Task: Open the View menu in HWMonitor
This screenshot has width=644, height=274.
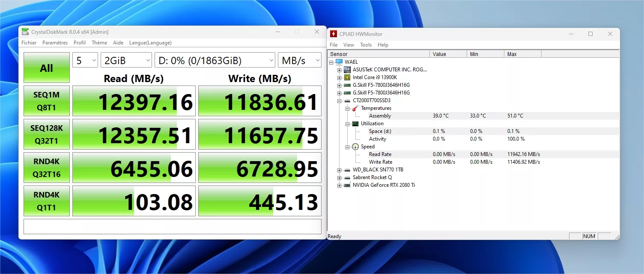Action: [349, 45]
